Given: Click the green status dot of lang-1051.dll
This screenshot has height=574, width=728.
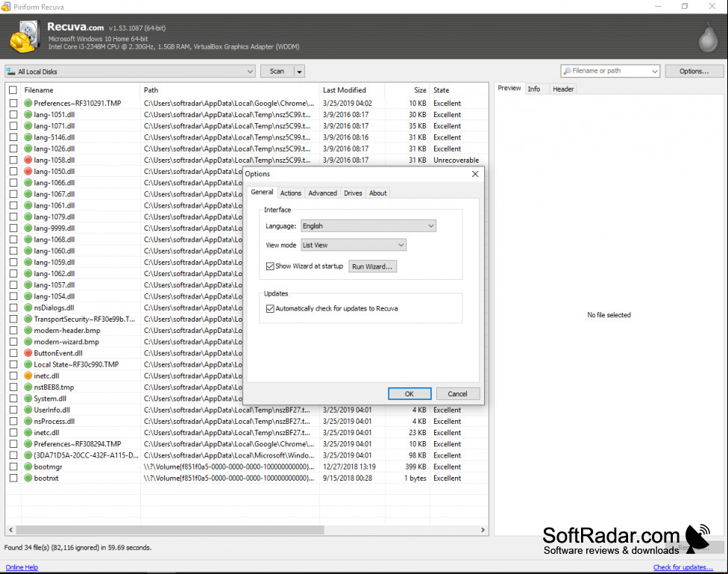Looking at the screenshot, I should [x=28, y=115].
